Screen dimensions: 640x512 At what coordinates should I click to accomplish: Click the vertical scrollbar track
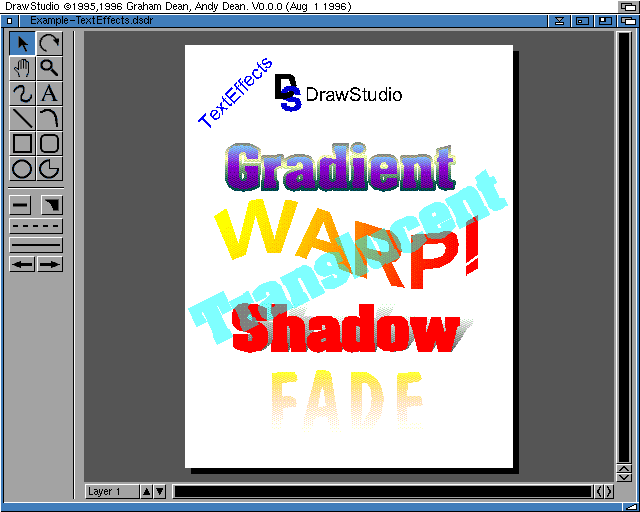point(624,247)
